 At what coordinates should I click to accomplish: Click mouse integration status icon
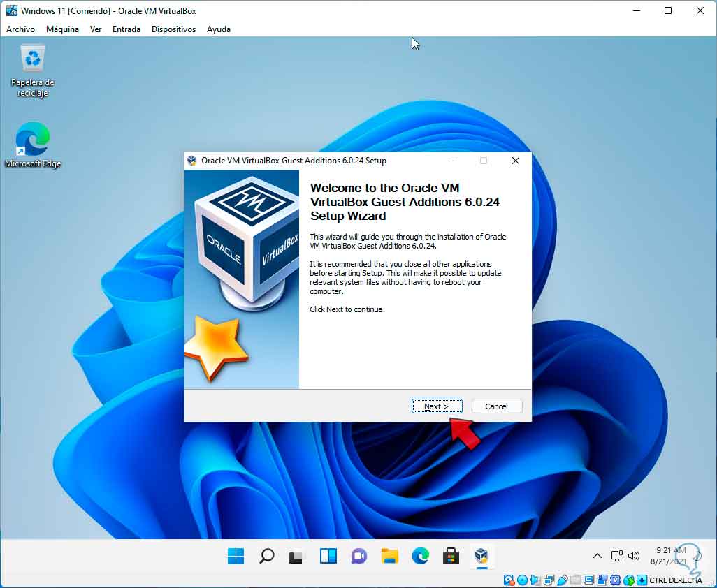[x=629, y=580]
